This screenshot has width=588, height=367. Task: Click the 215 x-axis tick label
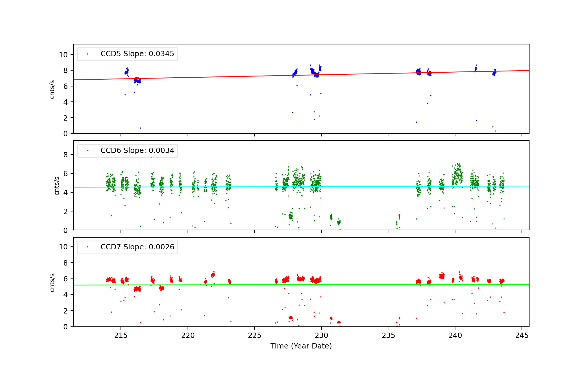coord(121,336)
